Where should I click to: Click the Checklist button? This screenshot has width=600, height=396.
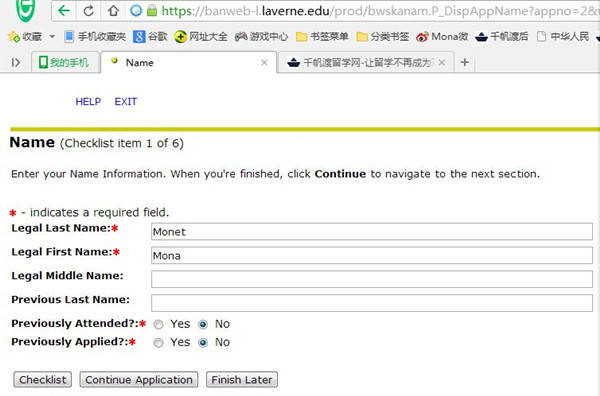42,380
